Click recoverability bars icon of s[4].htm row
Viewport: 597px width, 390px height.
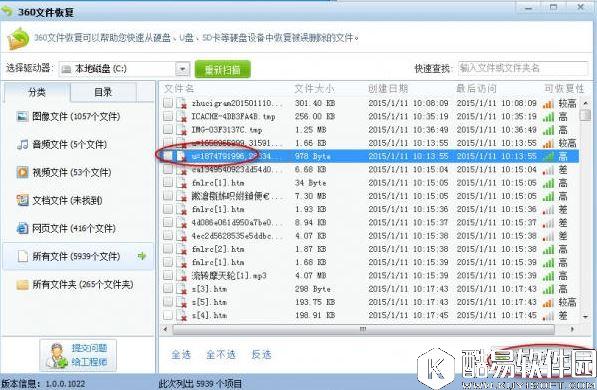[548, 315]
